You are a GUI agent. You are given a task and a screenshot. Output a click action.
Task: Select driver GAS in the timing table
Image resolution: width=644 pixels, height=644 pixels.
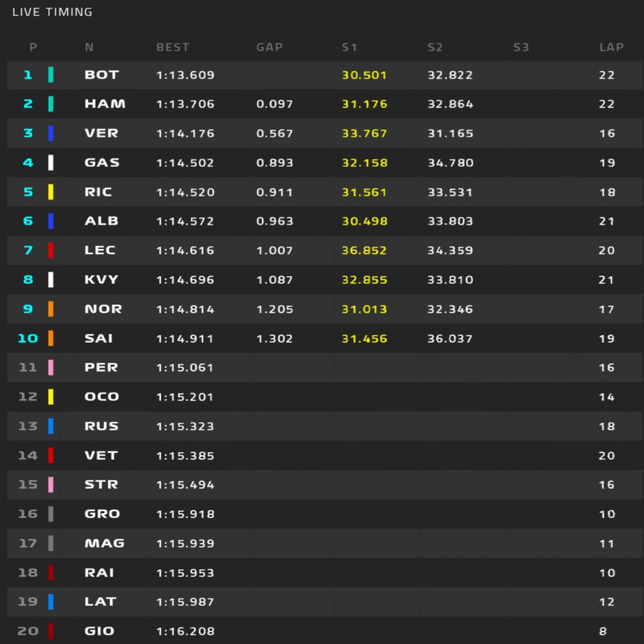point(102,162)
